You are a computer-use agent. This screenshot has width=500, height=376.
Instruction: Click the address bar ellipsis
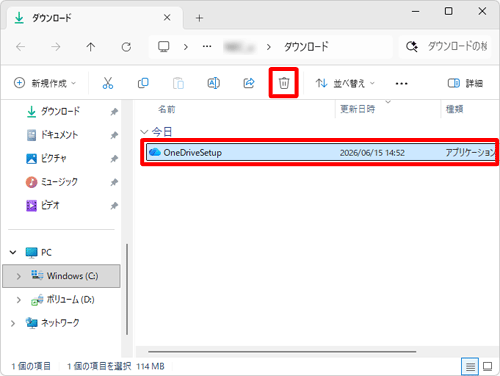click(x=207, y=47)
